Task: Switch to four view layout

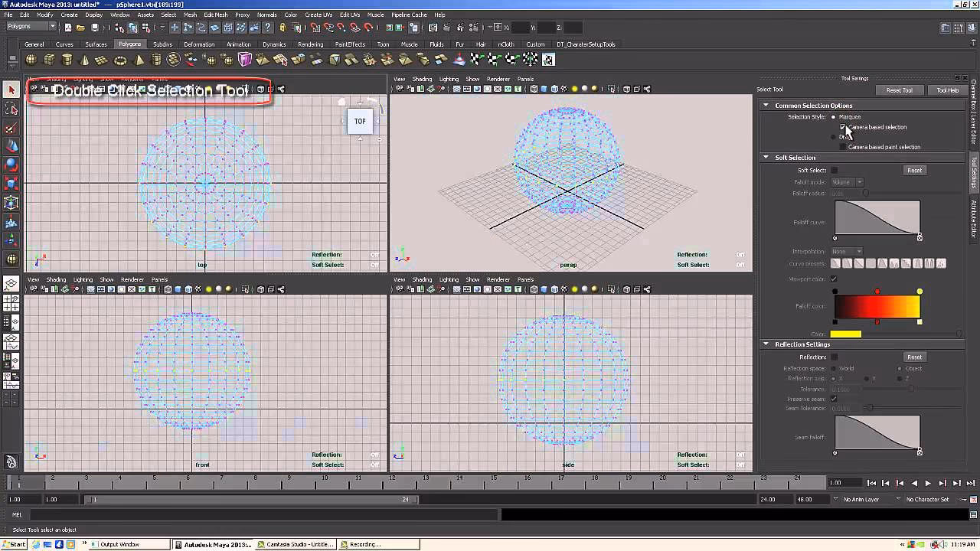Action: click(x=11, y=303)
